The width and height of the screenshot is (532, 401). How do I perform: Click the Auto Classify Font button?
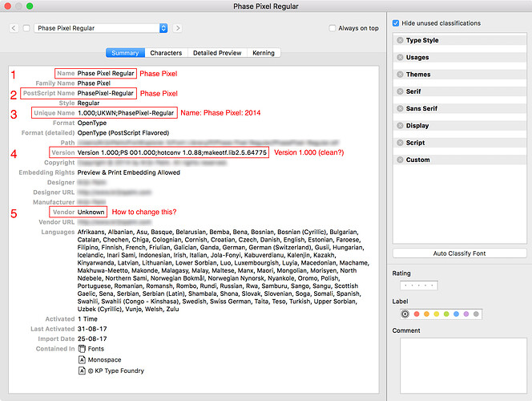click(x=459, y=253)
